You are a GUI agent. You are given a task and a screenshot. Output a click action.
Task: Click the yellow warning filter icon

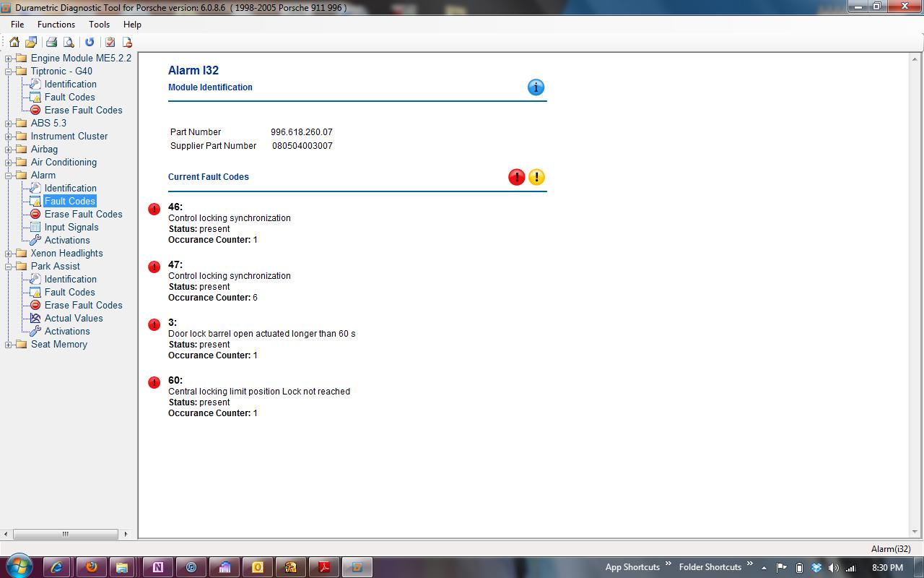[x=536, y=177]
